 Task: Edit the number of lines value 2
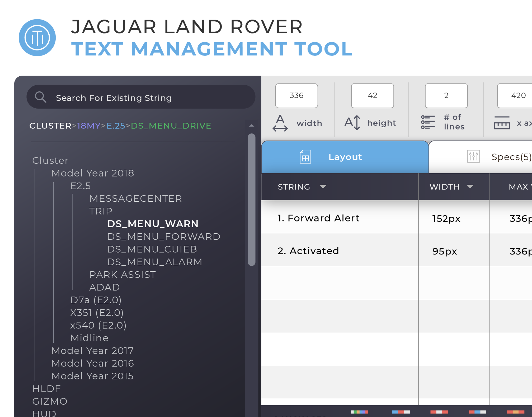coord(446,96)
